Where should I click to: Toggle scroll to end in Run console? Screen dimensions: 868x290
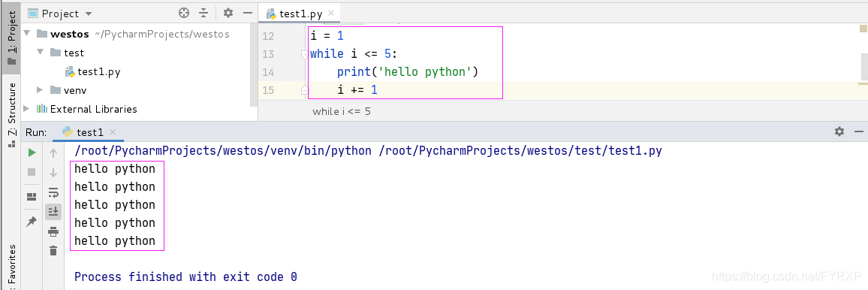coord(53,211)
